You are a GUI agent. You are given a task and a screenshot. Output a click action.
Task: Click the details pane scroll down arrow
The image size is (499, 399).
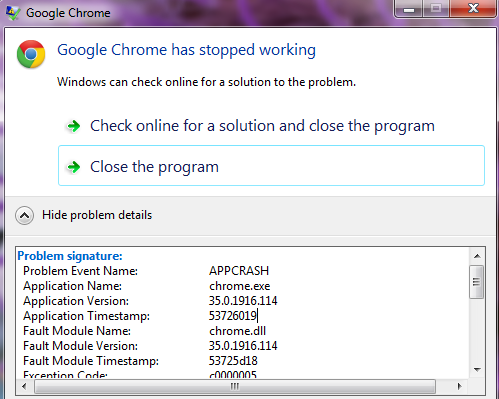tap(477, 370)
